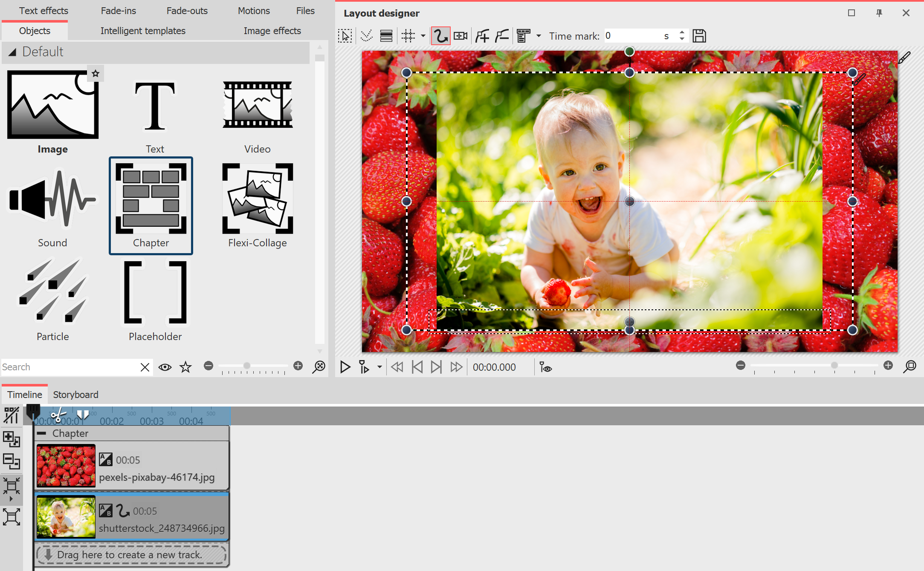
Task: Save the current layout in Layout designer
Action: (x=699, y=35)
